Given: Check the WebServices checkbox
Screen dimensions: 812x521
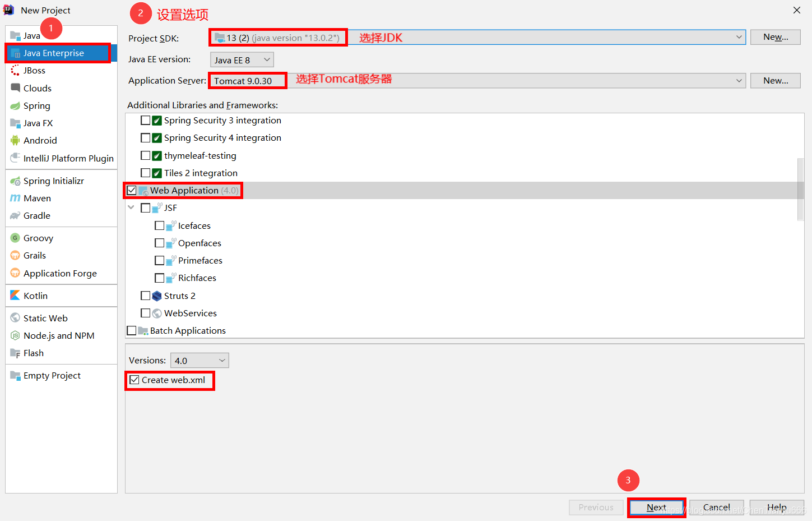Looking at the screenshot, I should point(146,313).
